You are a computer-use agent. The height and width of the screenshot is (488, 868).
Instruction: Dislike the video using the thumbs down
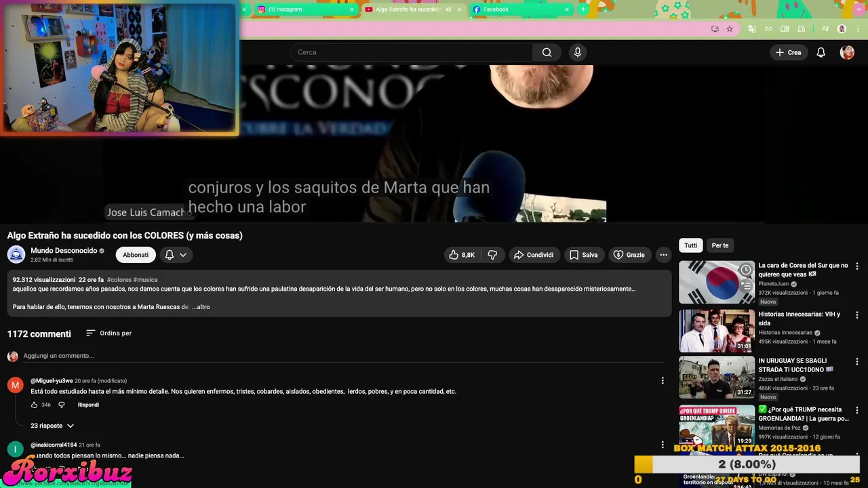click(492, 255)
